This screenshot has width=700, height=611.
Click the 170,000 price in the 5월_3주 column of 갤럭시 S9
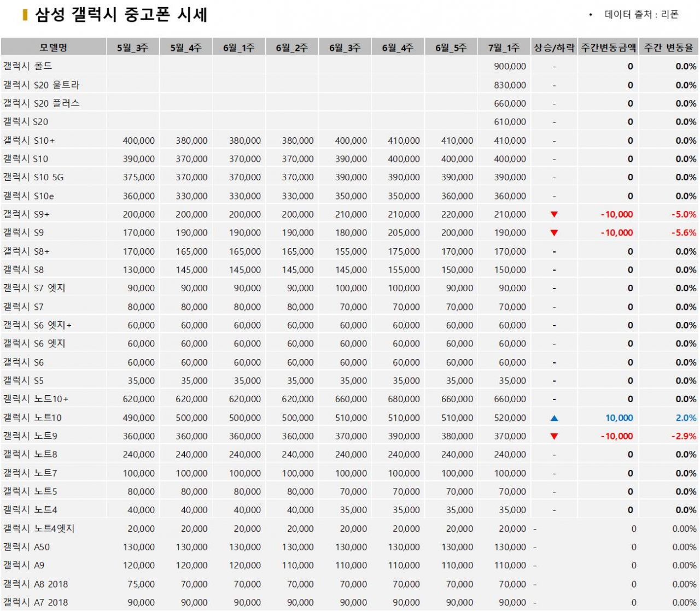pyautogui.click(x=139, y=233)
